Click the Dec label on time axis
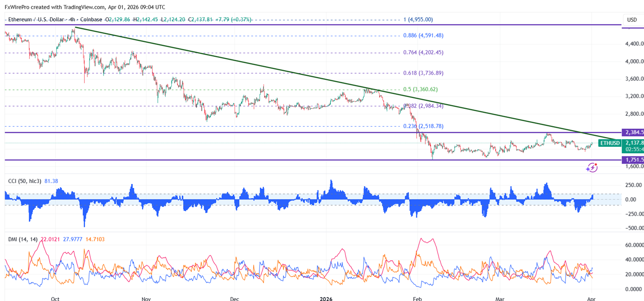The image size is (644, 301). pyautogui.click(x=235, y=299)
